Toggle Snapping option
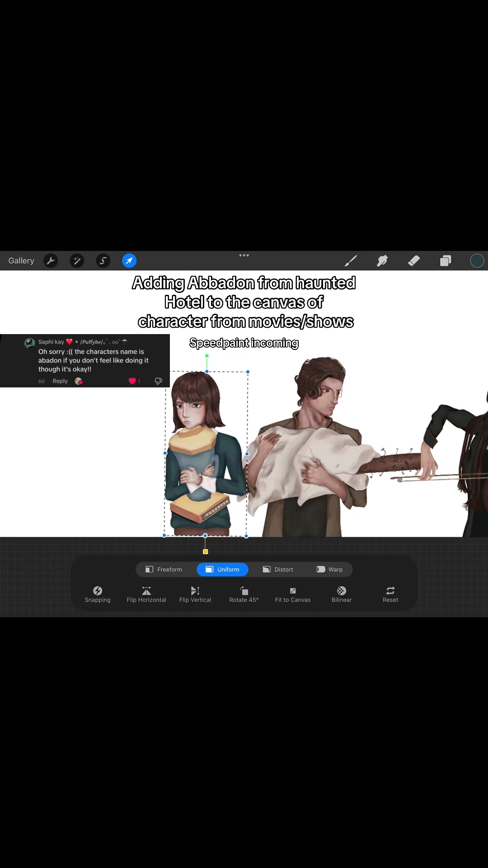This screenshot has width=488, height=868. [98, 594]
